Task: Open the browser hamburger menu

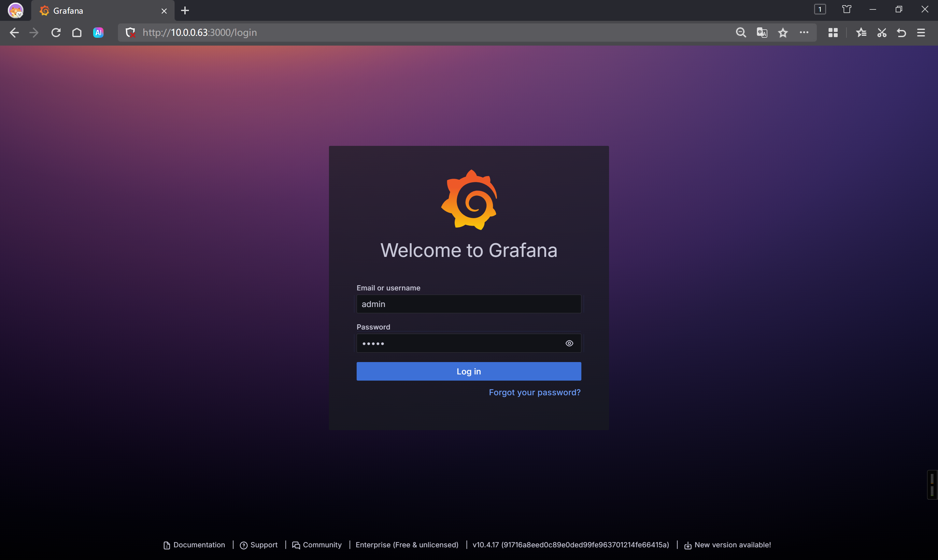Action: click(x=921, y=33)
